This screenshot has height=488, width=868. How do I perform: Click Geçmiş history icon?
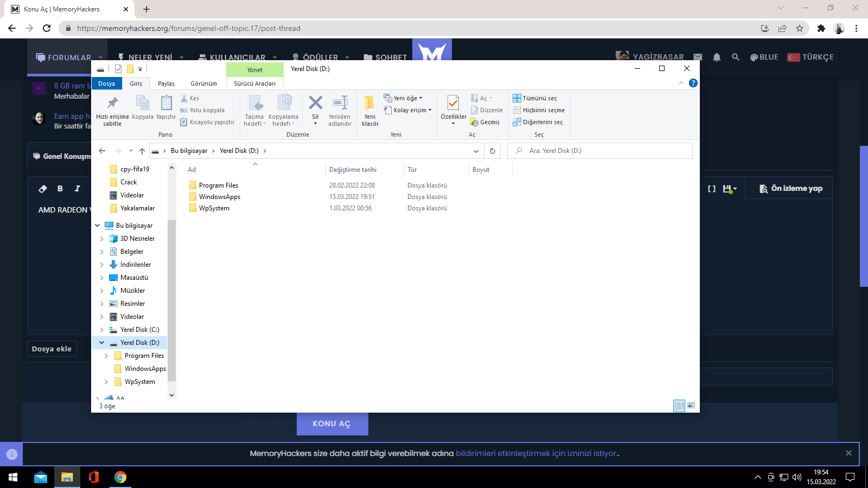tap(485, 122)
